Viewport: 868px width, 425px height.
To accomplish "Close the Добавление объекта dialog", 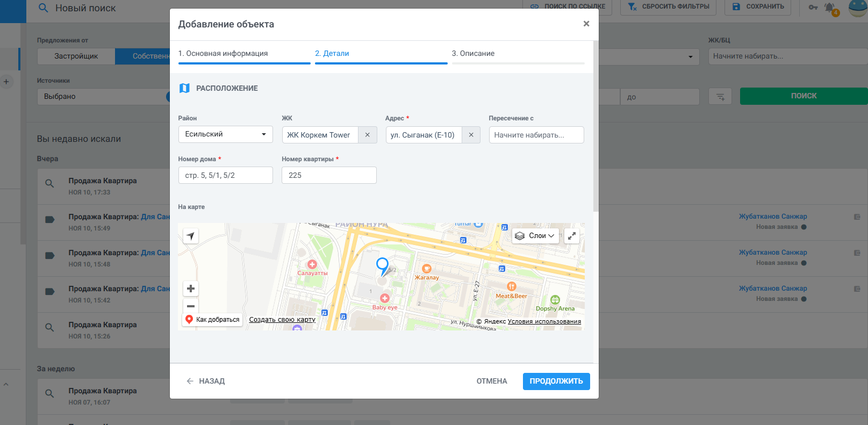I will pyautogui.click(x=586, y=24).
